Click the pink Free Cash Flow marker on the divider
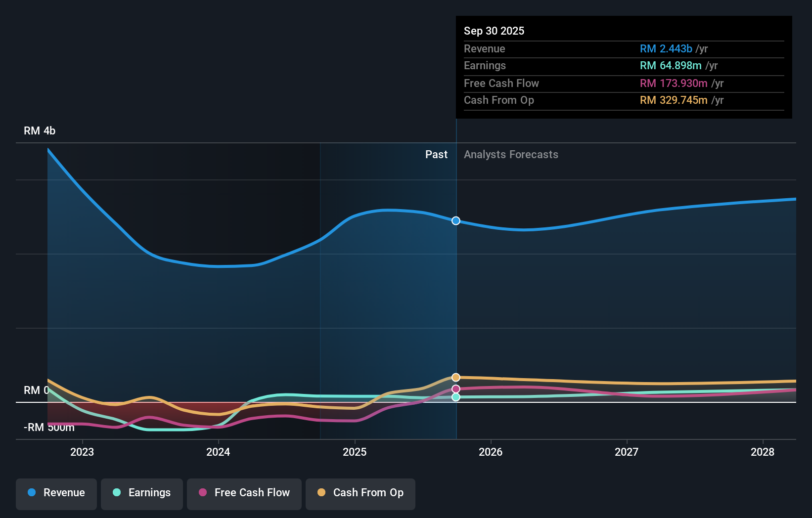 (x=455, y=388)
